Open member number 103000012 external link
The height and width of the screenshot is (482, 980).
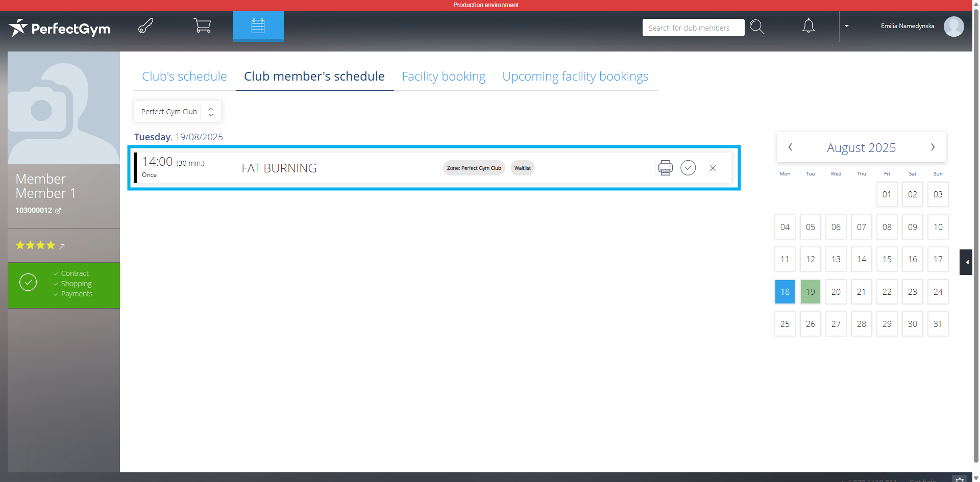click(x=58, y=211)
